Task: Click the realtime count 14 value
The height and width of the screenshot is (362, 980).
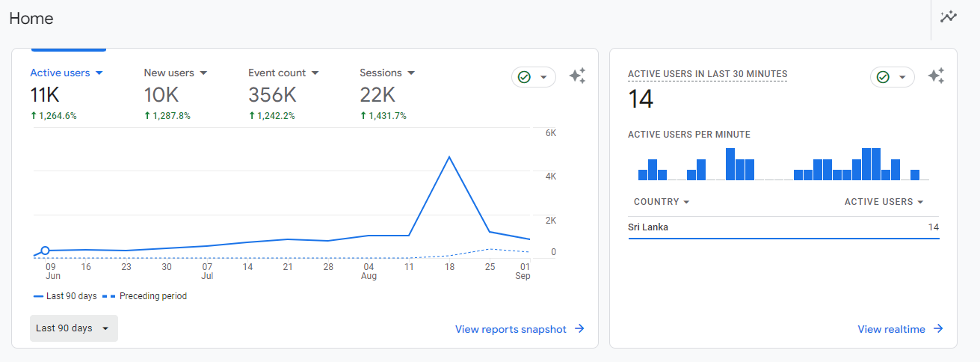Action: (641, 99)
